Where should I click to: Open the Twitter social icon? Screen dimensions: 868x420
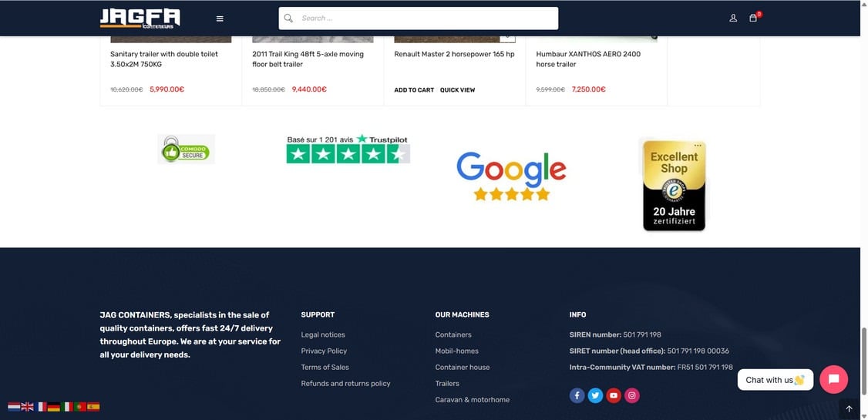point(595,395)
